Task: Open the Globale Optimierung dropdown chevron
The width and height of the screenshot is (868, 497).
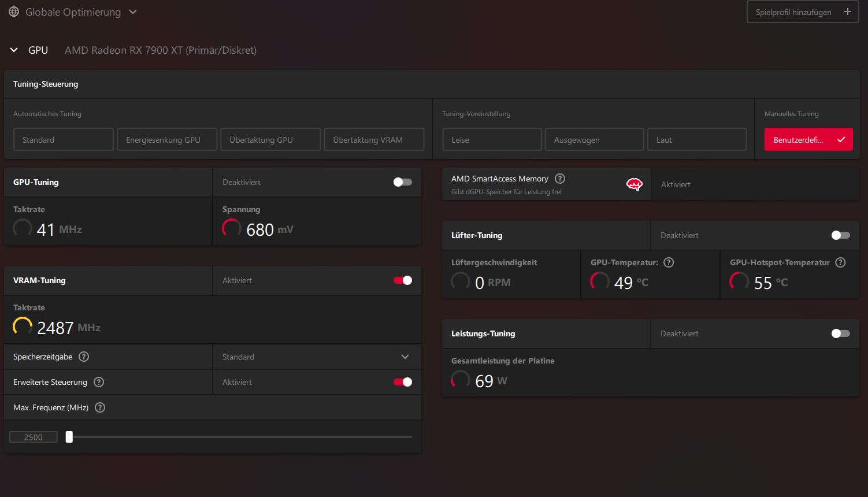Action: click(x=133, y=12)
